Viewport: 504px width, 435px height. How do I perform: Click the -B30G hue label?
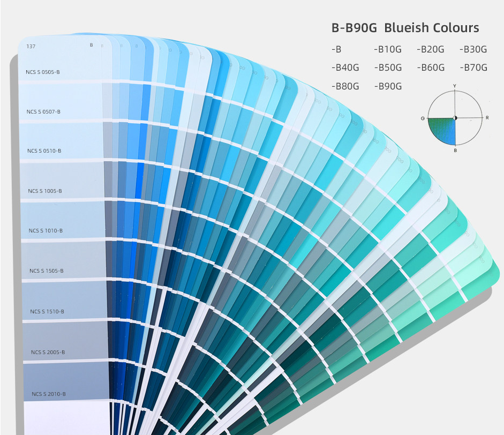click(x=473, y=49)
